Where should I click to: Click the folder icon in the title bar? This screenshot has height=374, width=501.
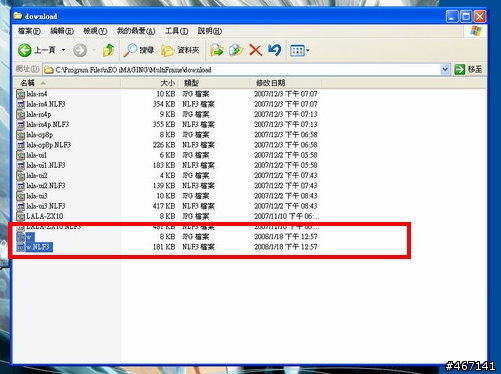coord(18,16)
